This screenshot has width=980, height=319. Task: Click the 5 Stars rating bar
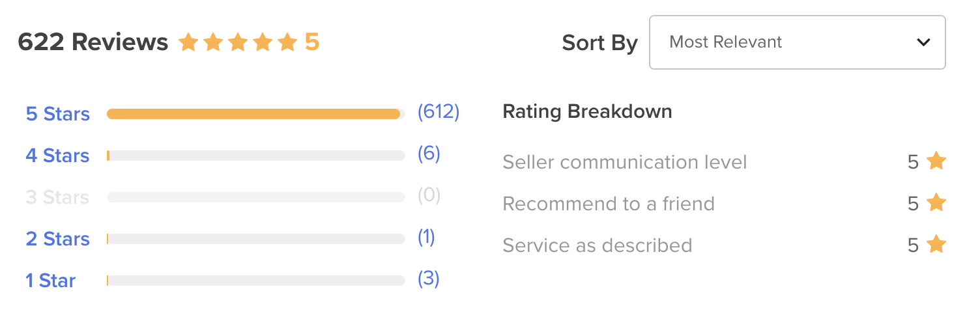pyautogui.click(x=255, y=114)
